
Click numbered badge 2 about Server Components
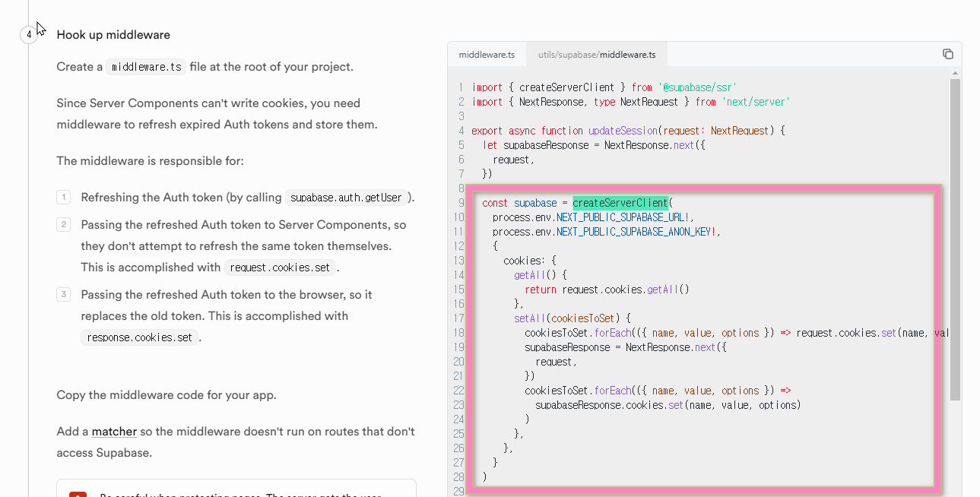coord(64,225)
